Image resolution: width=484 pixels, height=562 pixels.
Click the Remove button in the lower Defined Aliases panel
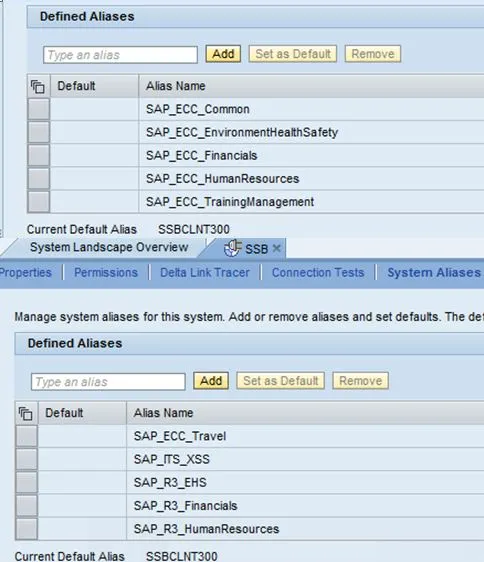click(361, 381)
